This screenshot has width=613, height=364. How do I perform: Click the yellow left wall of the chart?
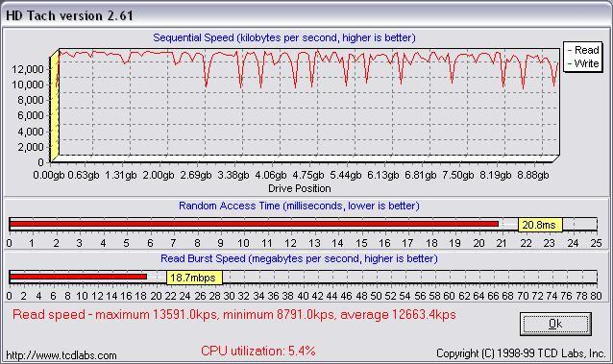(x=55, y=106)
